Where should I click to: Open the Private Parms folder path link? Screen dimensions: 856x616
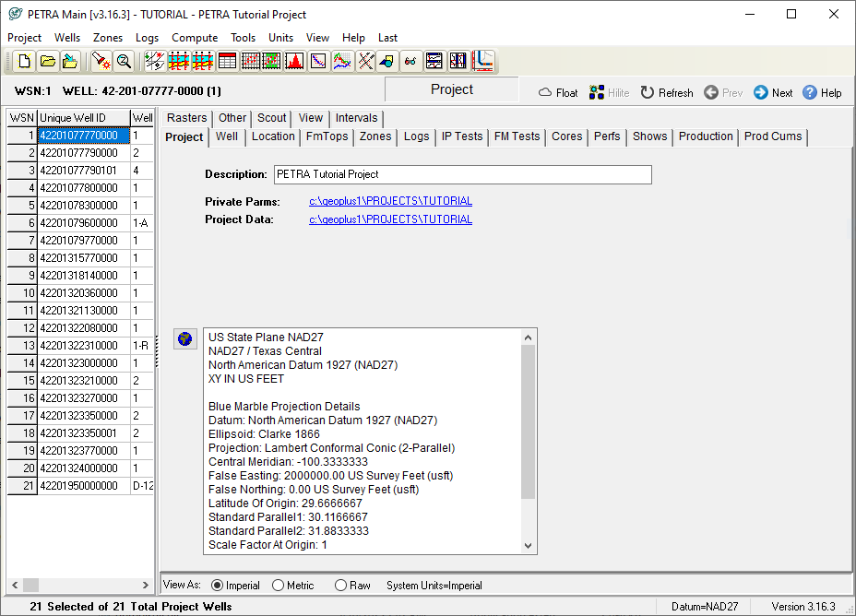click(390, 201)
